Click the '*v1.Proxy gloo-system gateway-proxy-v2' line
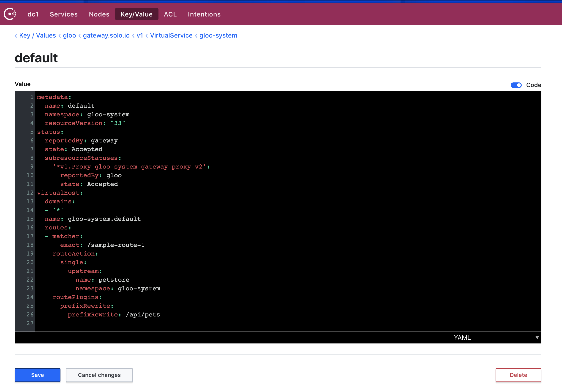Image resolution: width=562 pixels, height=392 pixels. click(x=131, y=167)
